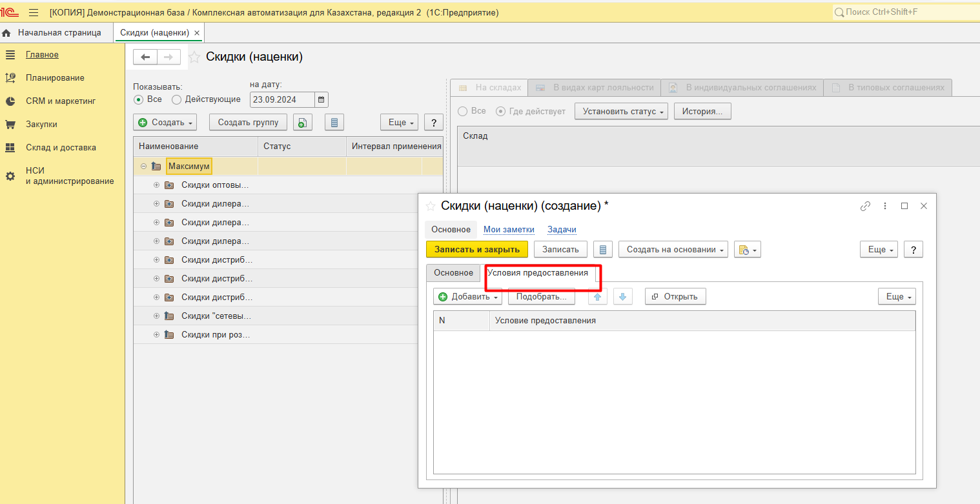Select the Где действует radio button
Image resolution: width=980 pixels, height=504 pixels.
tap(500, 112)
